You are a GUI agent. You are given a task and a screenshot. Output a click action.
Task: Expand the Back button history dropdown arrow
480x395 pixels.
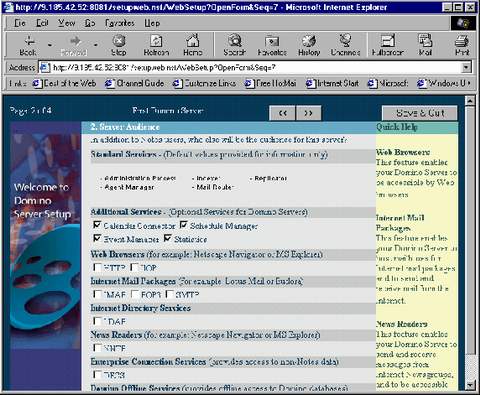(50, 45)
